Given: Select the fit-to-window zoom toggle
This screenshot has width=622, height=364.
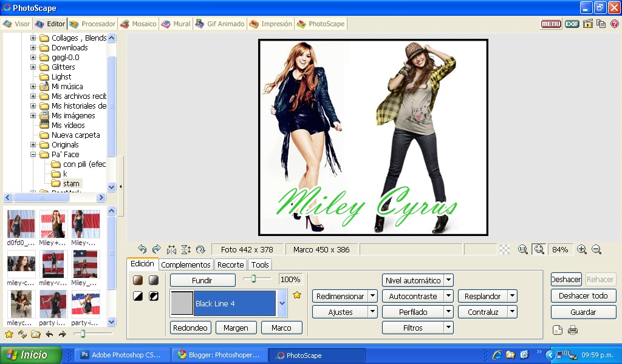Looking at the screenshot, I should click(538, 249).
